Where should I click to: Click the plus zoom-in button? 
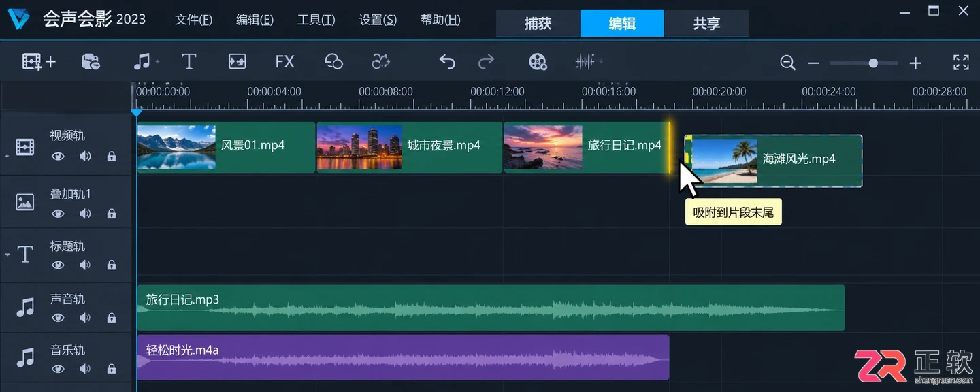pyautogui.click(x=915, y=63)
